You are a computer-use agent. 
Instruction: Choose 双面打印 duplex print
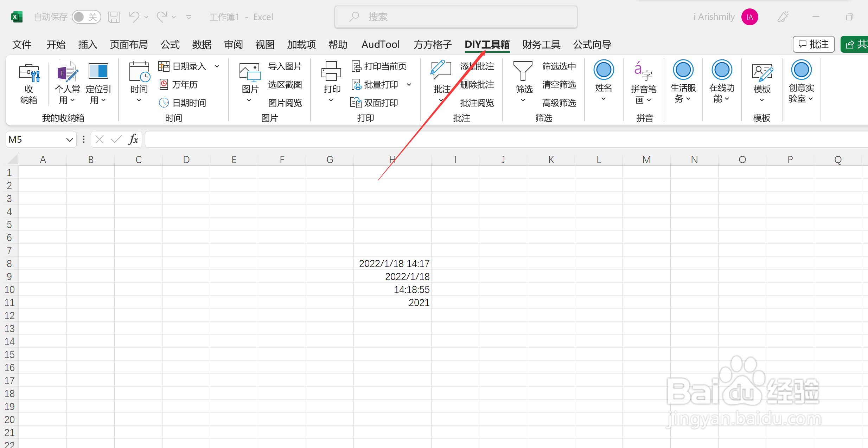click(x=375, y=103)
